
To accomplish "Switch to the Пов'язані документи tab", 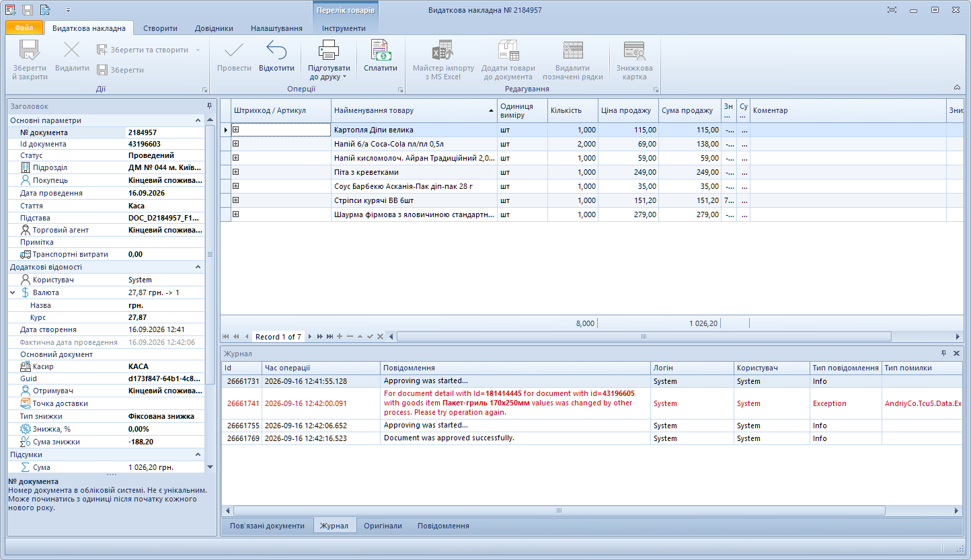I will coord(267,526).
